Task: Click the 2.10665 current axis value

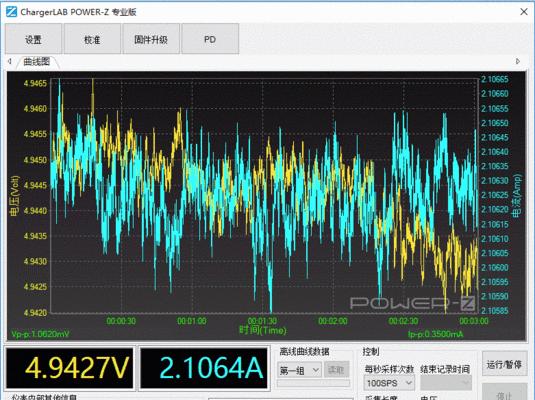Action: (x=495, y=79)
